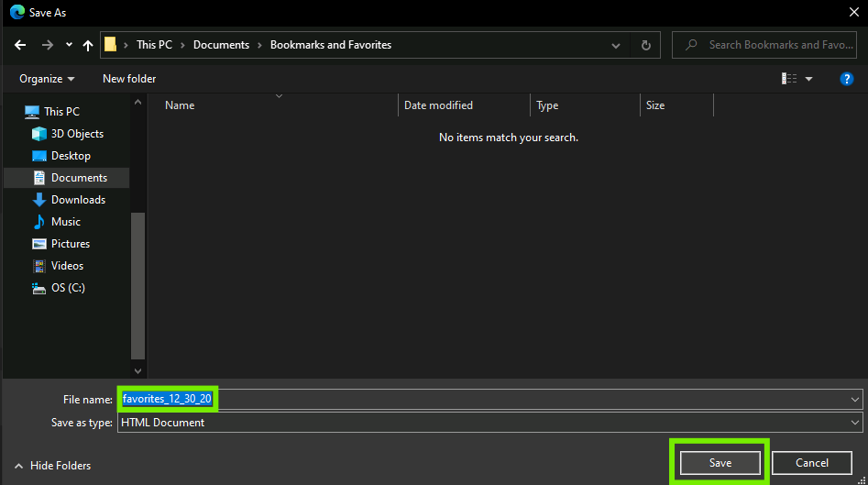Go up one folder level

(x=87, y=45)
